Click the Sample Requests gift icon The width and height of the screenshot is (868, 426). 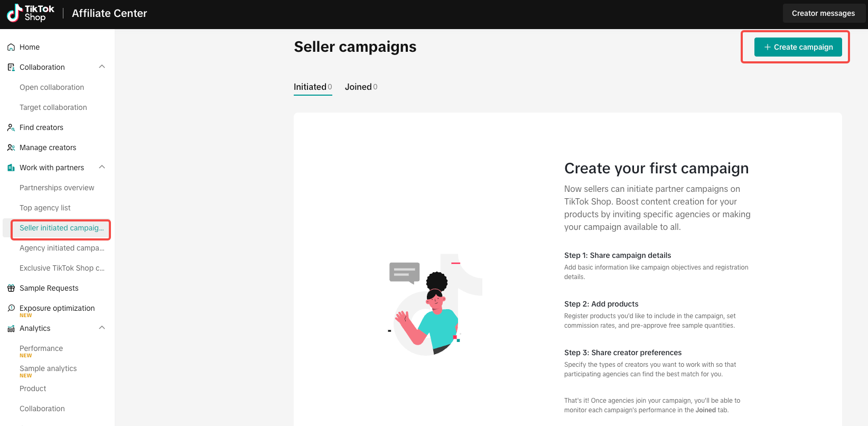point(11,288)
